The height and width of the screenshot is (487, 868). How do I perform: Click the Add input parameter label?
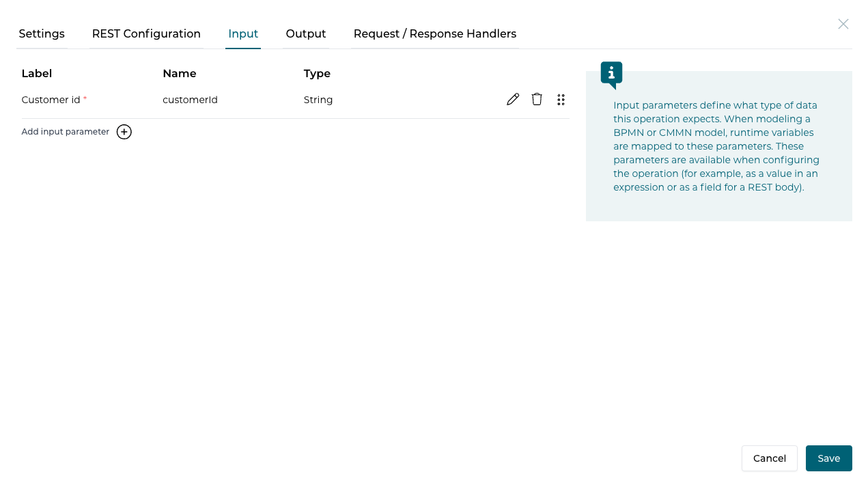65,131
